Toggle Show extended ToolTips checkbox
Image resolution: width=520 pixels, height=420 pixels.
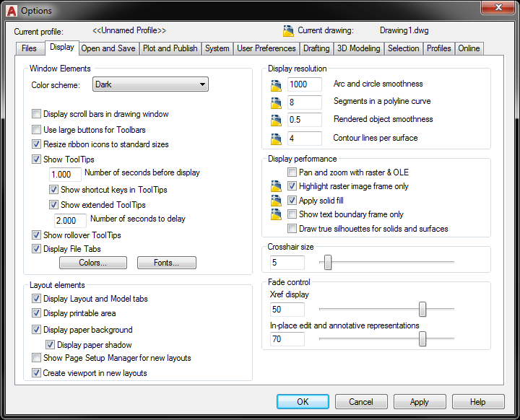tap(53, 204)
